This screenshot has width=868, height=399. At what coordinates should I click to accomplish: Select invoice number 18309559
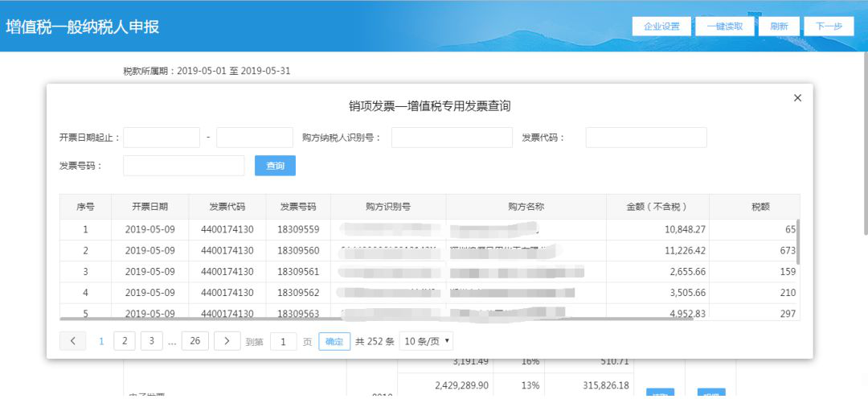pos(298,229)
